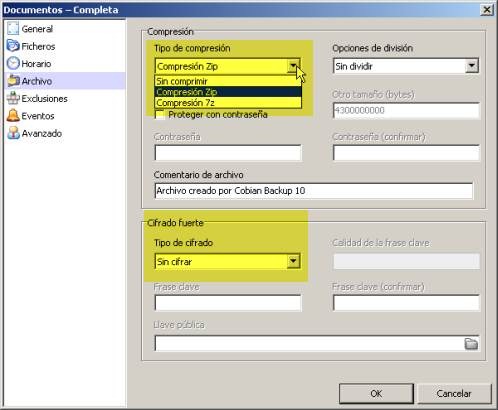
Task: Open the Exclusiones icon
Action: tap(13, 98)
